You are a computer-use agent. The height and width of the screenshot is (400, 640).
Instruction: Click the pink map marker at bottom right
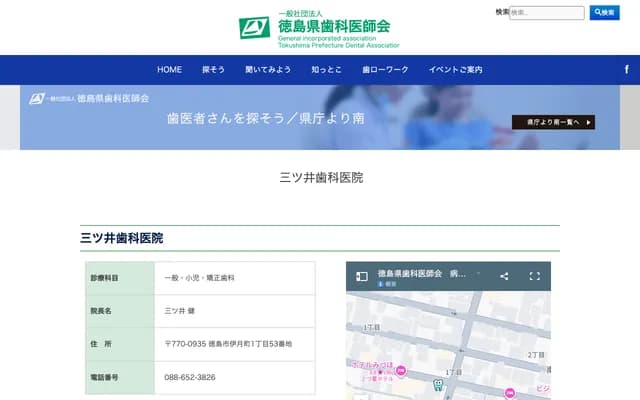click(508, 391)
